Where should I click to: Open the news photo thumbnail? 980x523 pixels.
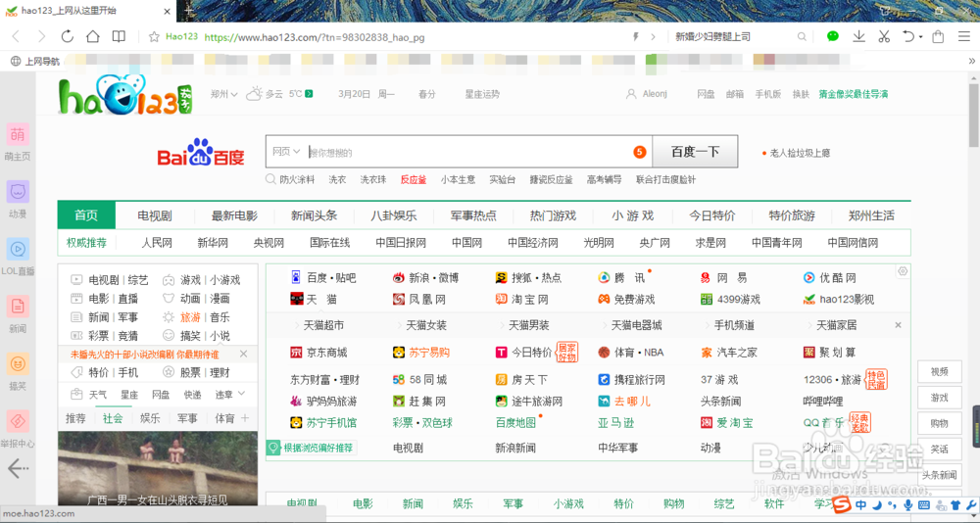(x=158, y=468)
